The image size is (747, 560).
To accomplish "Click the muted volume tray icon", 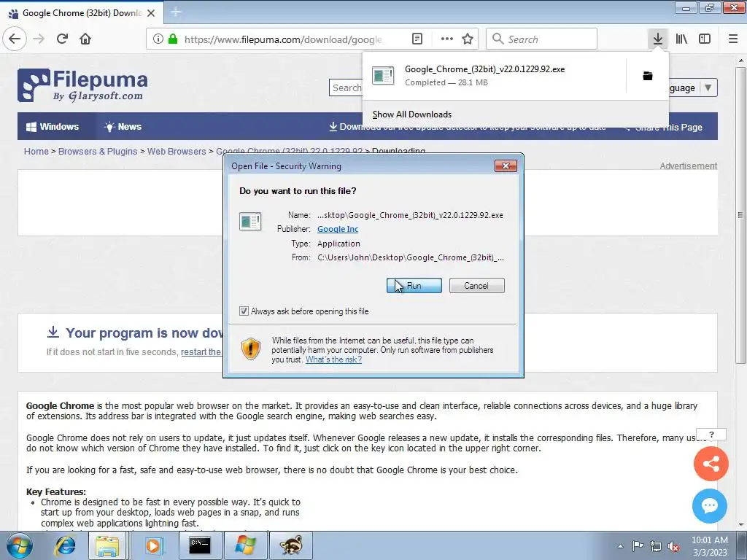I will pyautogui.click(x=673, y=546).
